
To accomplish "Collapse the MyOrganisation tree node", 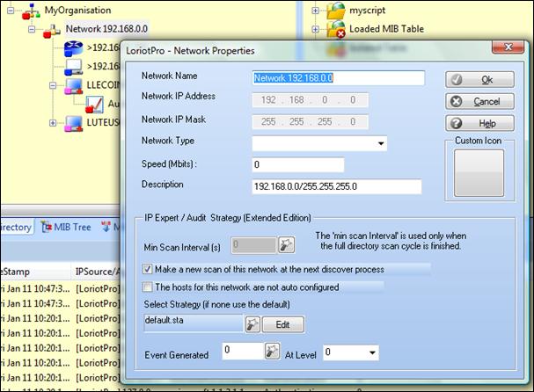I will pyautogui.click(x=11, y=11).
